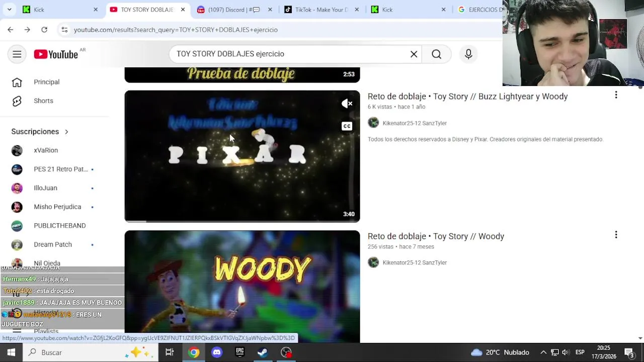Close the Discord tab
Viewport: 644px width, 362px height.
pyautogui.click(x=270, y=10)
